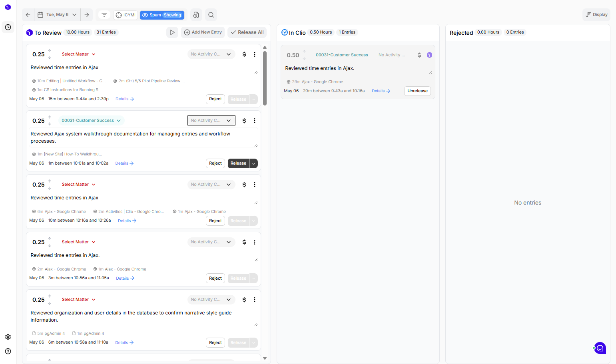Open more options for the pgAdmin database entry
Viewport: 616px width, 364px height.
(255, 300)
